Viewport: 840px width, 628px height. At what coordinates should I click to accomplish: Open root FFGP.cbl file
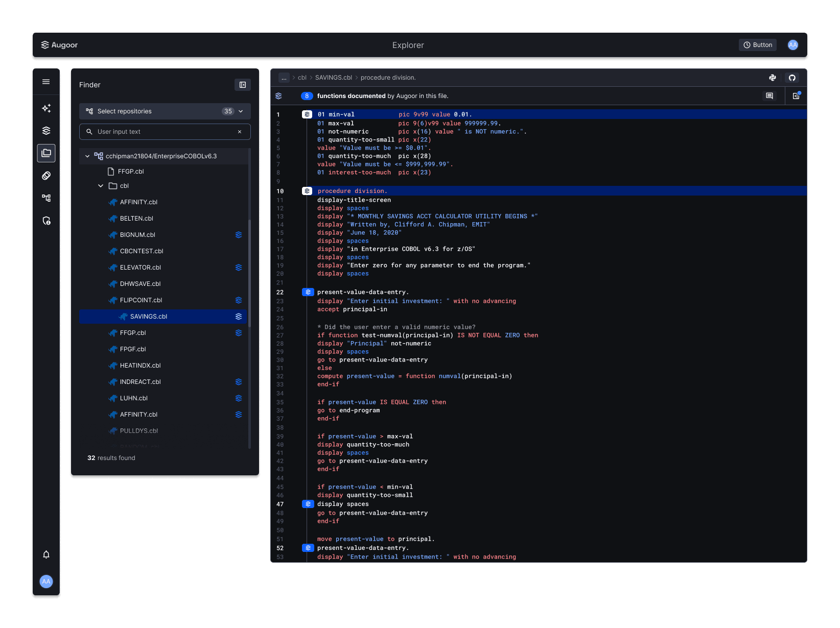pos(131,172)
